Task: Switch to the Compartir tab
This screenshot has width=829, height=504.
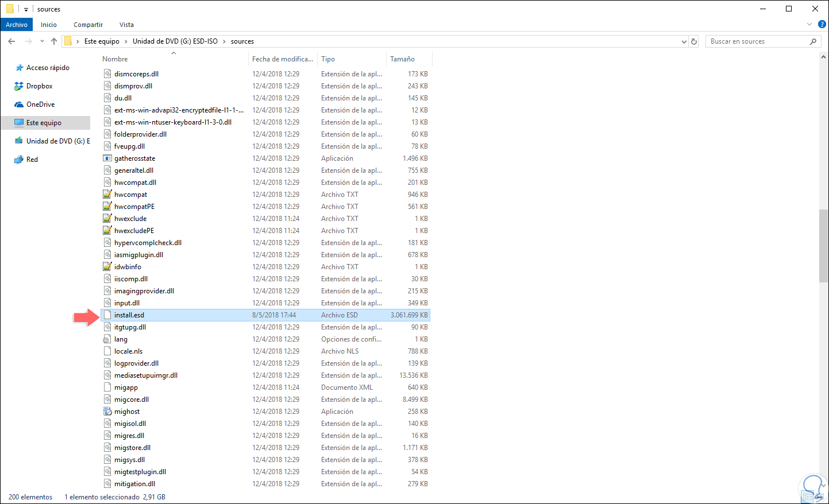Action: (x=88, y=25)
